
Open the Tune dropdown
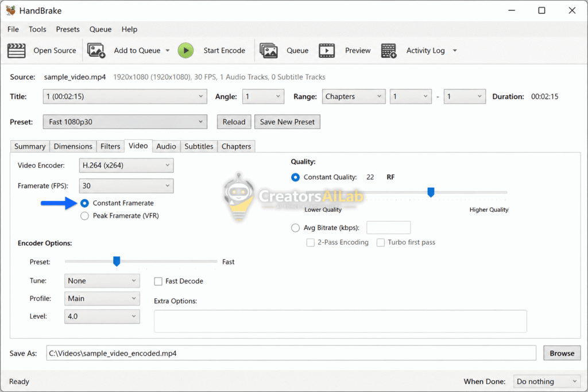pyautogui.click(x=102, y=281)
